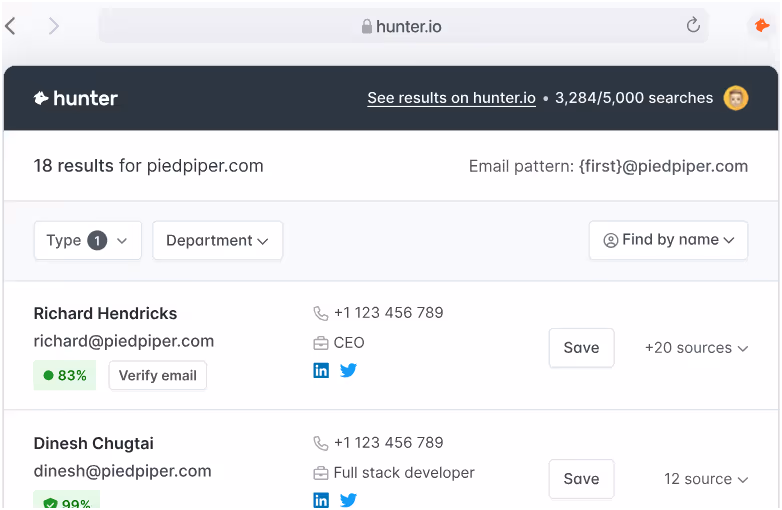Click the hunter.io address bar
The height and width of the screenshot is (510, 782).
click(x=403, y=26)
